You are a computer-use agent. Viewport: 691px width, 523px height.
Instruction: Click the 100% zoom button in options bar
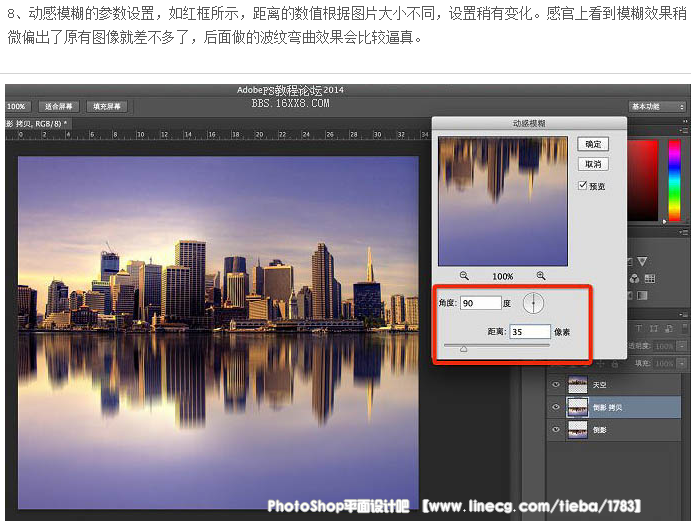click(x=17, y=107)
